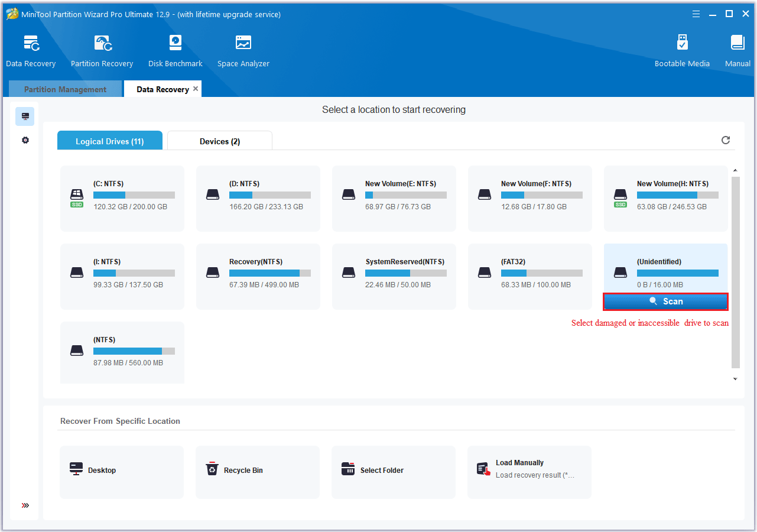Select the SystemReserved(NTFS) drive icon
Screen dimensions: 757x532
pyautogui.click(x=349, y=273)
